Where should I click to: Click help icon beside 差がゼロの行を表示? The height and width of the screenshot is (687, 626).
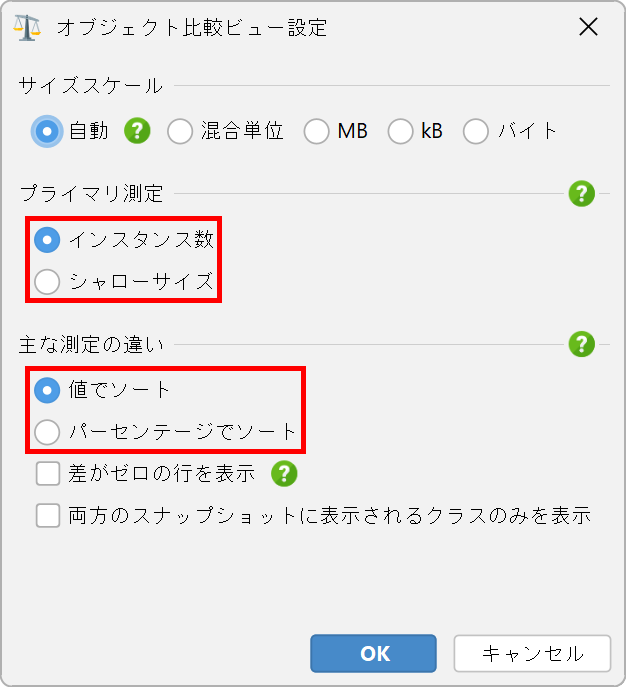click(285, 473)
